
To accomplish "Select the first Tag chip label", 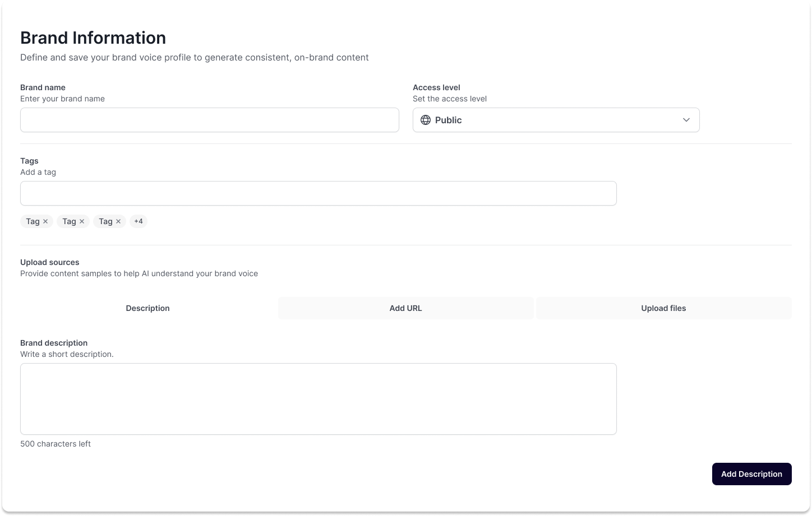I will [x=33, y=221].
